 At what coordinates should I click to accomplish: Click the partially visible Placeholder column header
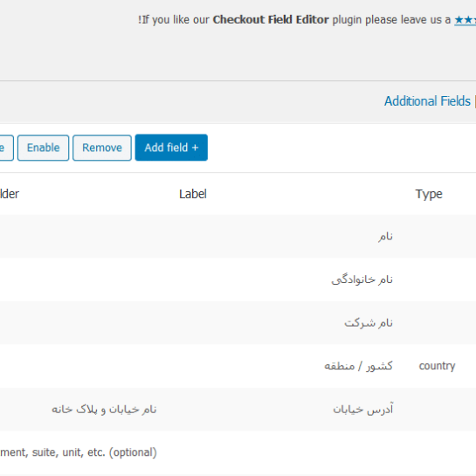point(10,194)
